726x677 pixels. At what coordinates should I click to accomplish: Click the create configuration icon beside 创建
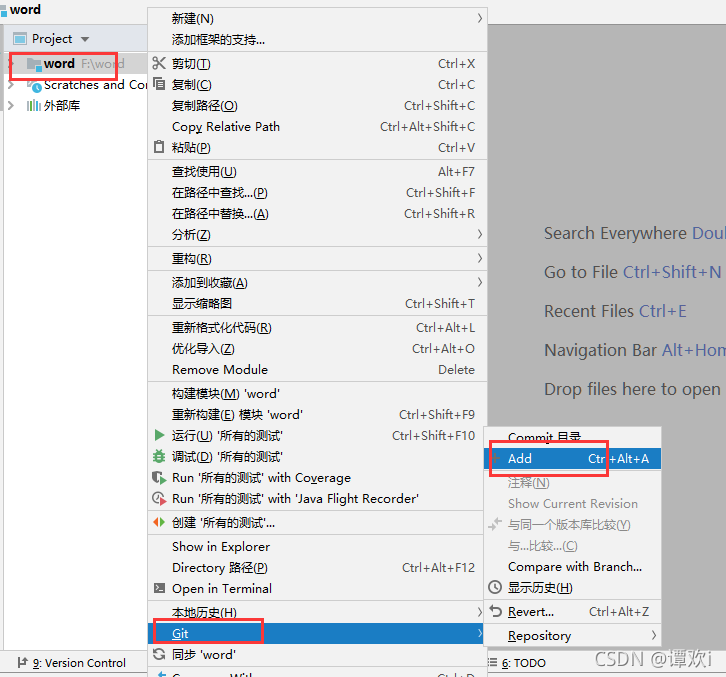tap(159, 522)
